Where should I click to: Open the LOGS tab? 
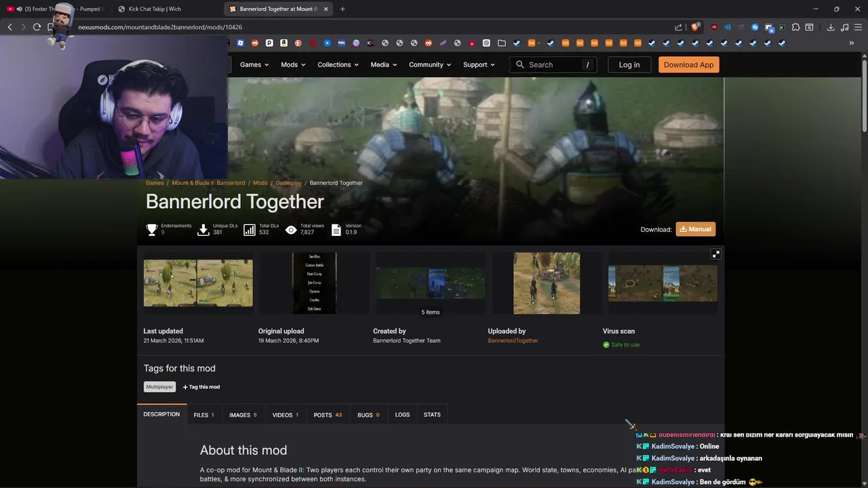point(402,415)
